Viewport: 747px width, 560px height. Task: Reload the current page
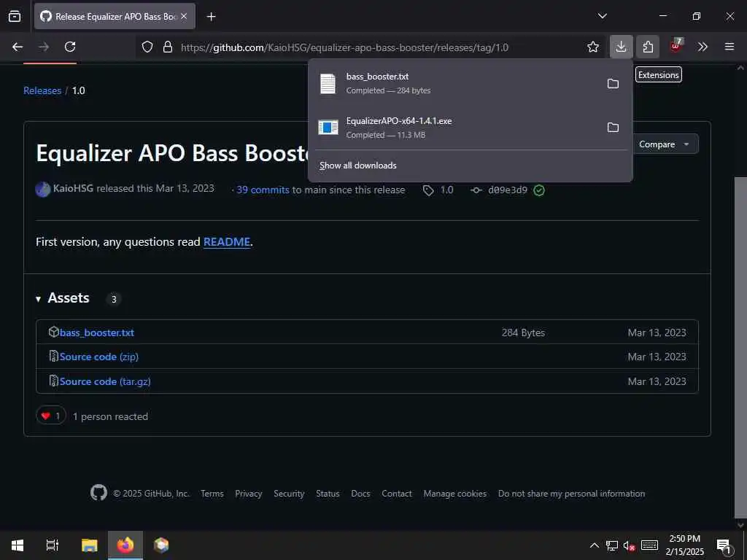[70, 47]
